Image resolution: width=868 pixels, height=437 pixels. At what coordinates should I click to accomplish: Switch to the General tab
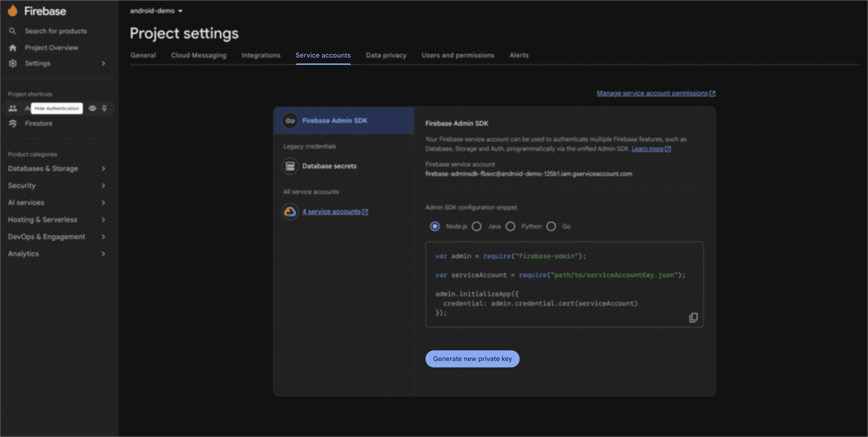click(x=143, y=55)
